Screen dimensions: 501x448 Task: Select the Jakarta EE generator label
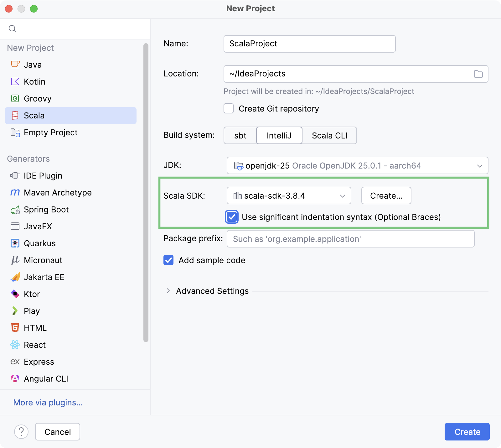(44, 277)
